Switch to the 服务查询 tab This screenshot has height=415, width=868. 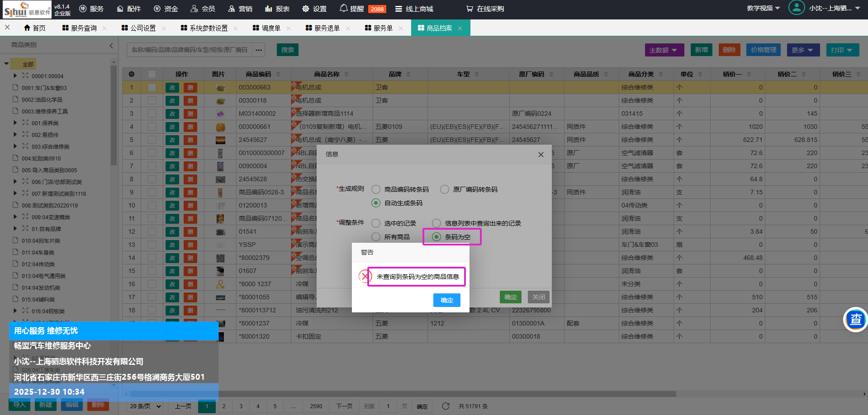coord(84,28)
